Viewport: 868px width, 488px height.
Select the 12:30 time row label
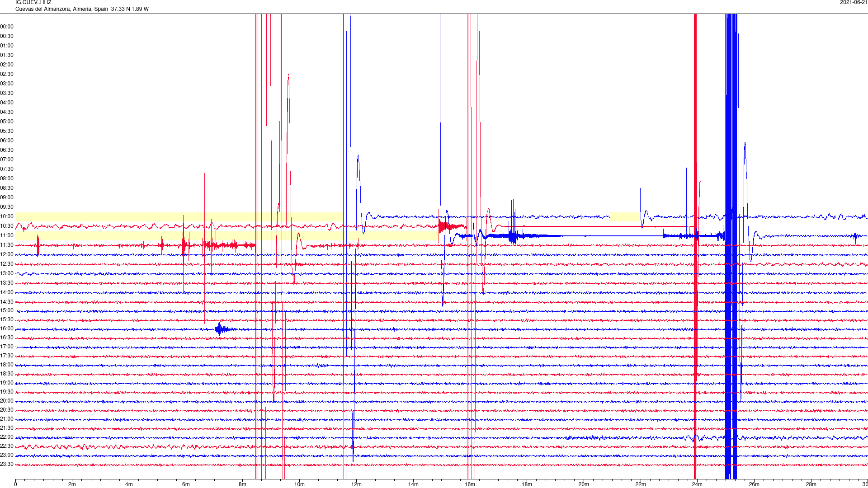point(7,264)
